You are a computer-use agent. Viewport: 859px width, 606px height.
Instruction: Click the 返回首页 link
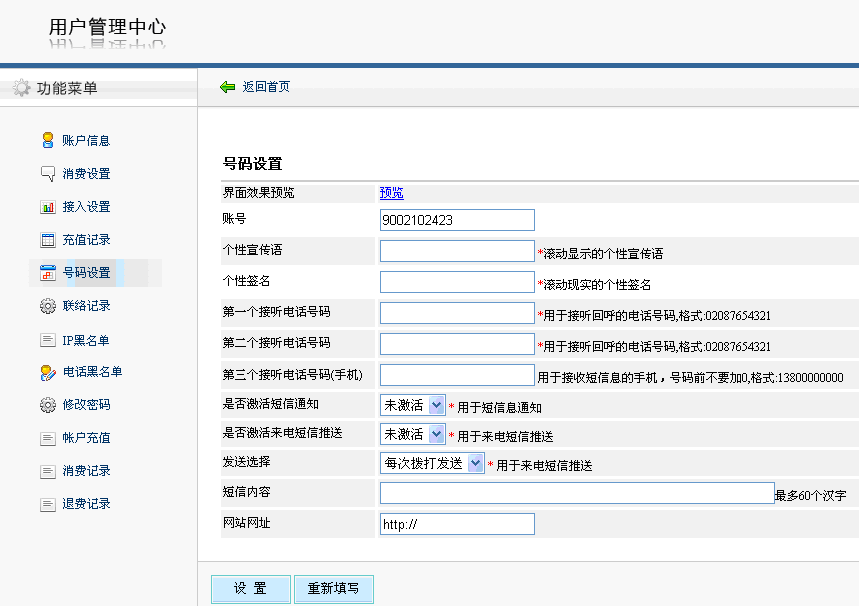click(266, 87)
